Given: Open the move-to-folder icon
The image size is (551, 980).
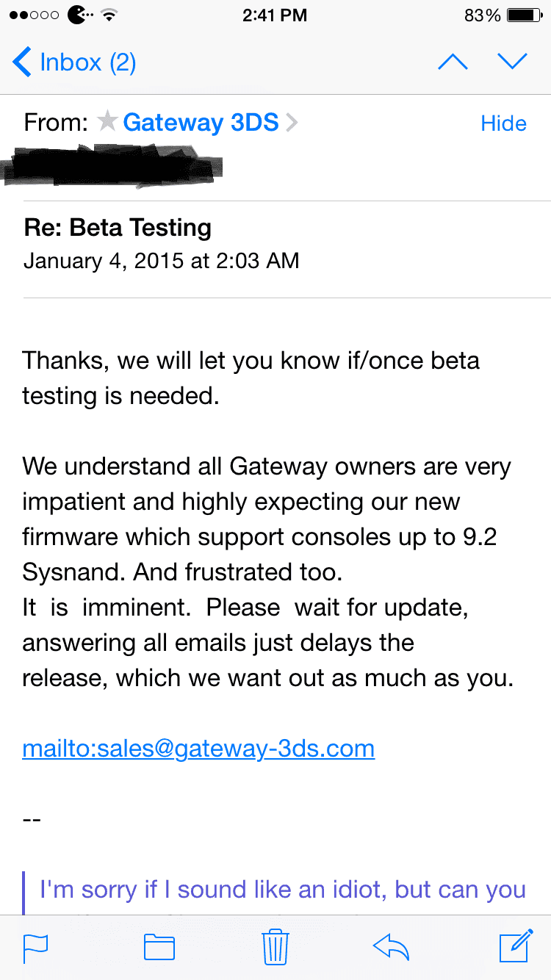Looking at the screenshot, I should 159,948.
